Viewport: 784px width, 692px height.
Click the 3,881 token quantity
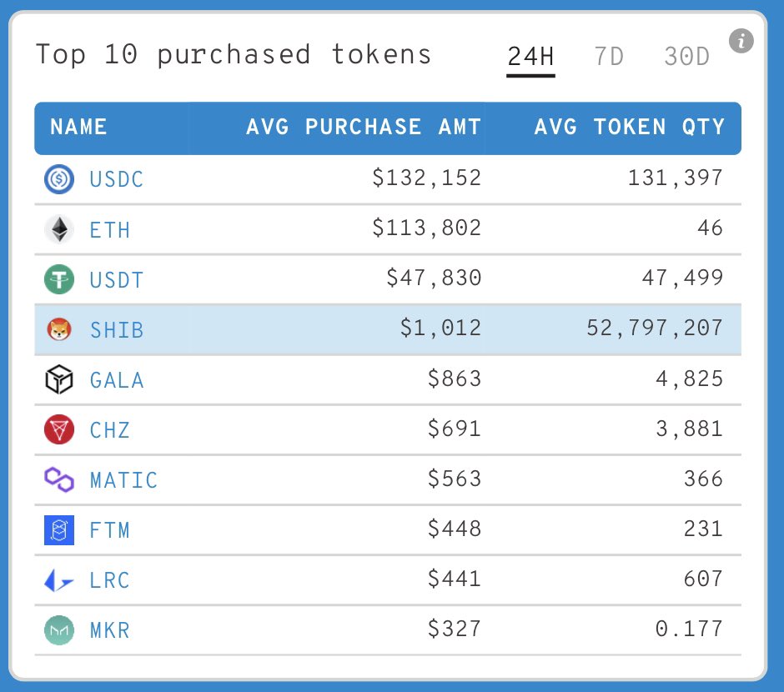tap(689, 429)
